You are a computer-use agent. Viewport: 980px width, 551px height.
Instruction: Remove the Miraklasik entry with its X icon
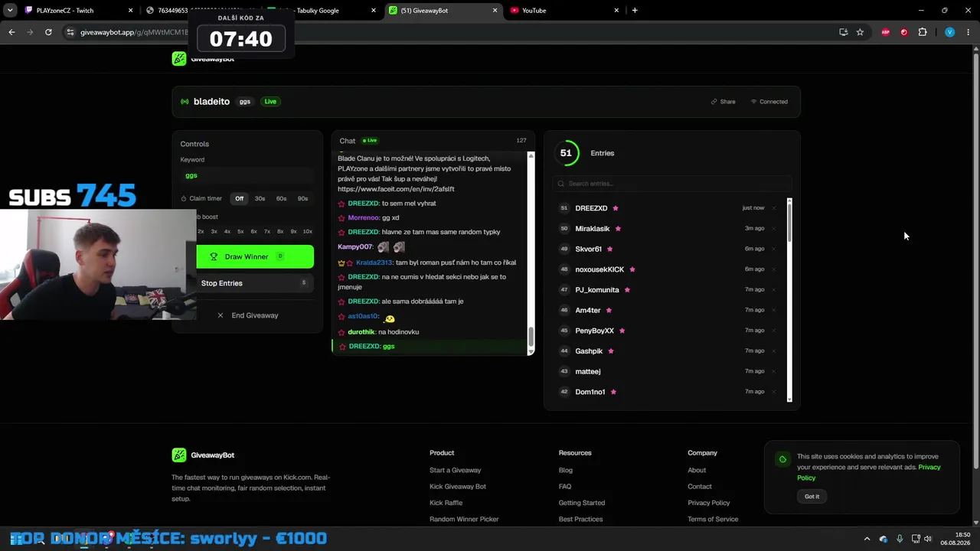773,229
